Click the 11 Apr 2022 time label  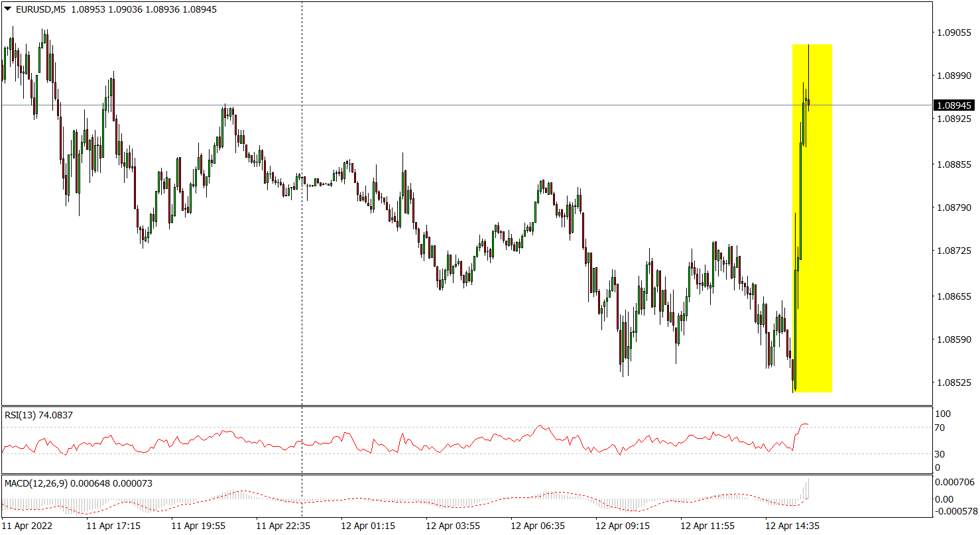click(27, 526)
